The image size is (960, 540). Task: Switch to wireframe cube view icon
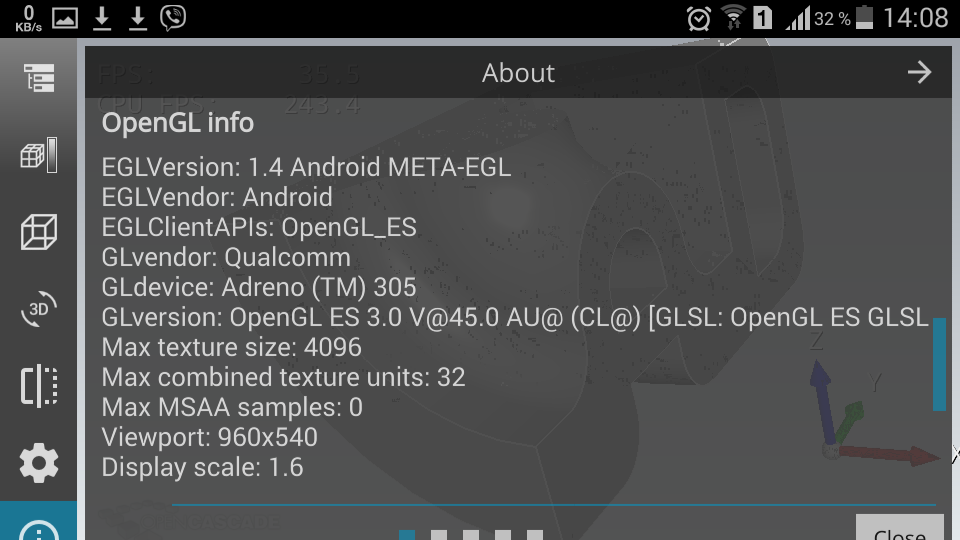[x=38, y=233]
